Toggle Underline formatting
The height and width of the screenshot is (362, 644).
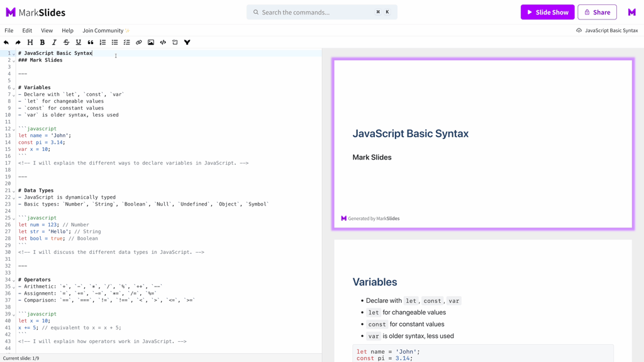click(78, 42)
